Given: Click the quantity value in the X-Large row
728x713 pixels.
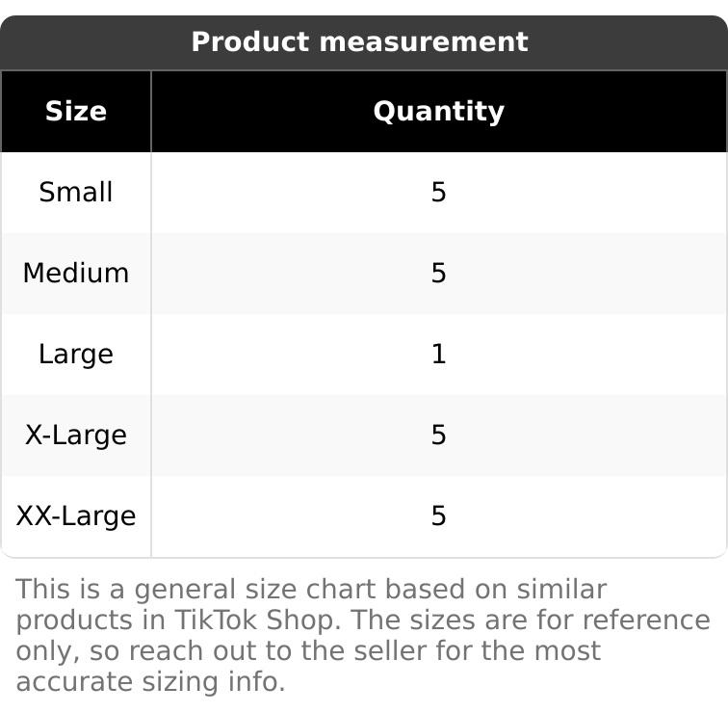Looking at the screenshot, I should (x=438, y=436).
